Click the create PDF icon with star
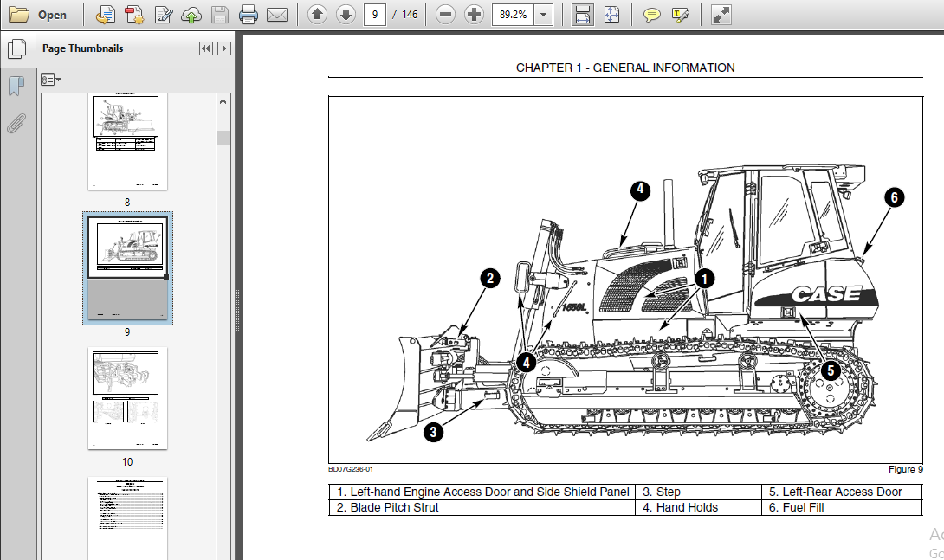The height and width of the screenshot is (560, 944). (135, 15)
